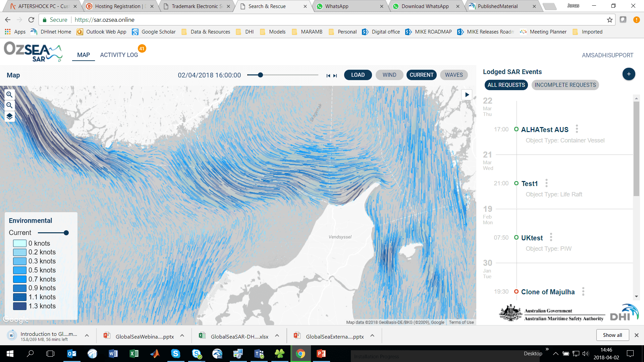Zoom out on the map

pyautogui.click(x=9, y=105)
